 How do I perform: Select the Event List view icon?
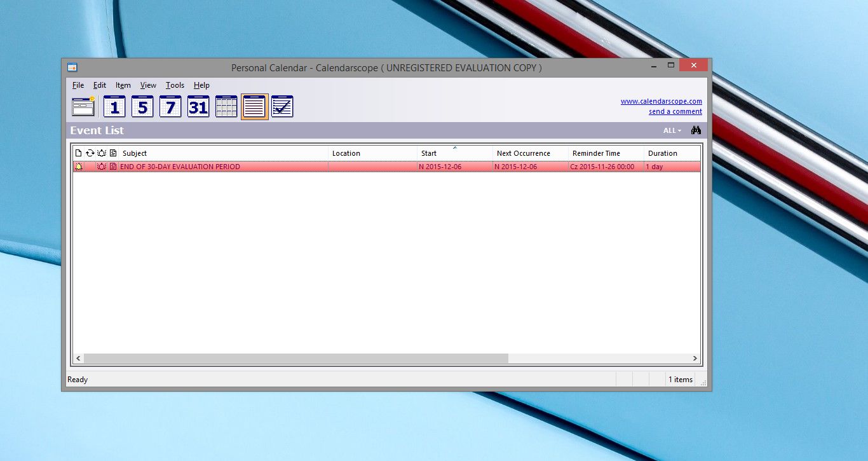255,107
